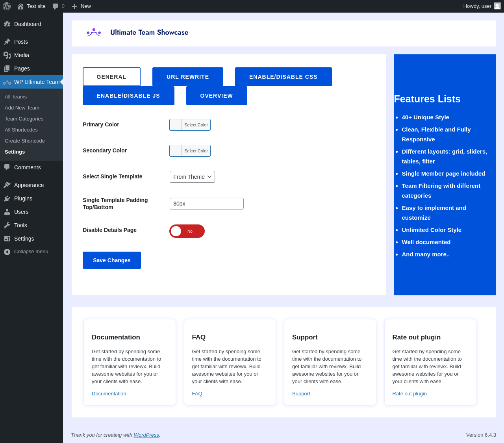Open the plugin Settings submenu item
Viewport: 504px width, 443px height.
click(15, 152)
